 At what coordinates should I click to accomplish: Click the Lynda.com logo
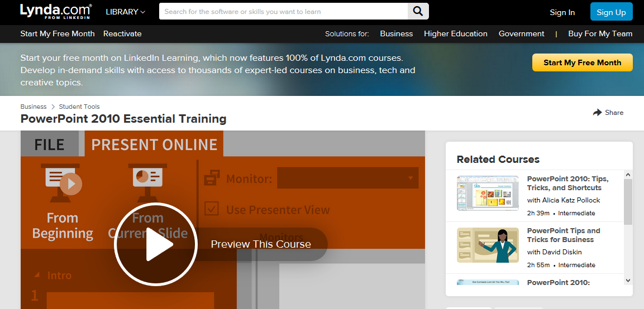pos(56,12)
